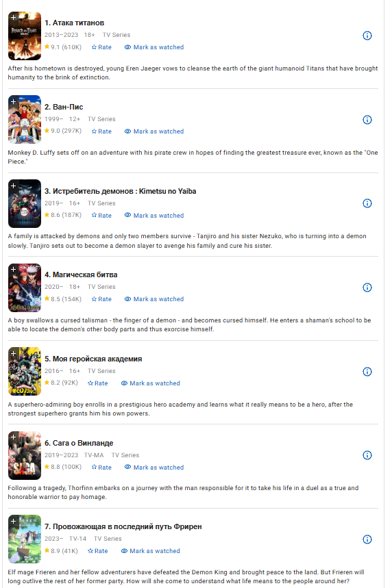Add Атака титанов to watchlist via plus badge
This screenshot has height=588, width=392.
13,17
